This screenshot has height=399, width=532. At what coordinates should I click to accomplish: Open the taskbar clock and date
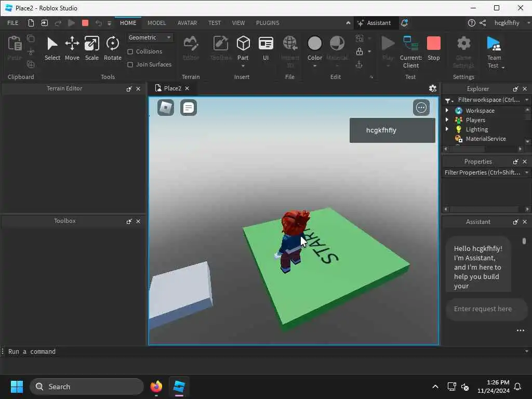[x=494, y=387]
